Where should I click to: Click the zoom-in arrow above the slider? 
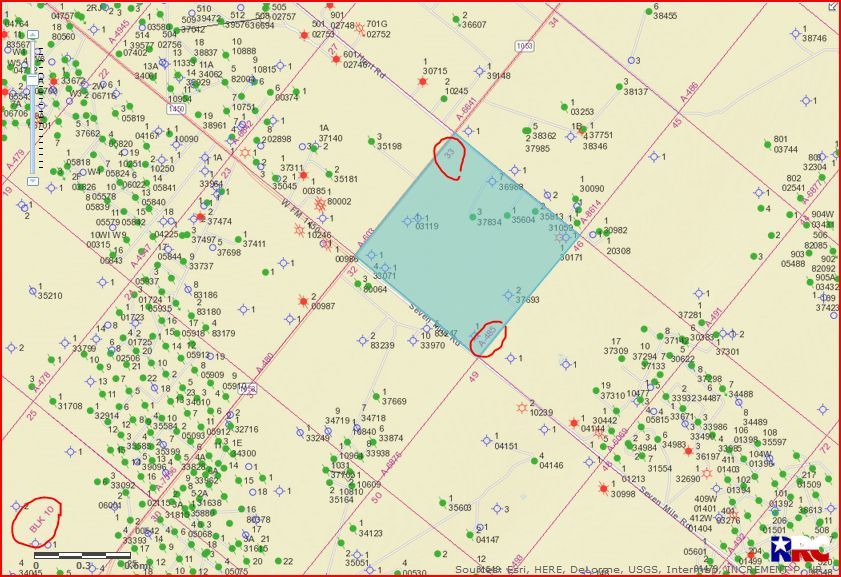click(x=33, y=35)
